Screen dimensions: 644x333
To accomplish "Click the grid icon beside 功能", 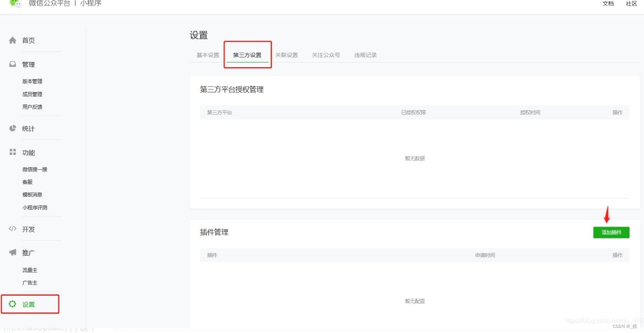I will (13, 153).
